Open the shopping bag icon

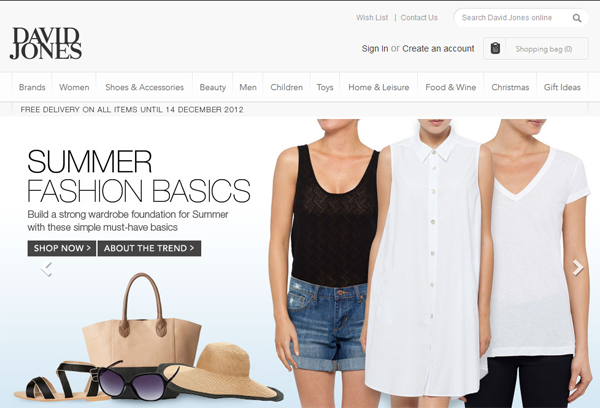(x=495, y=48)
